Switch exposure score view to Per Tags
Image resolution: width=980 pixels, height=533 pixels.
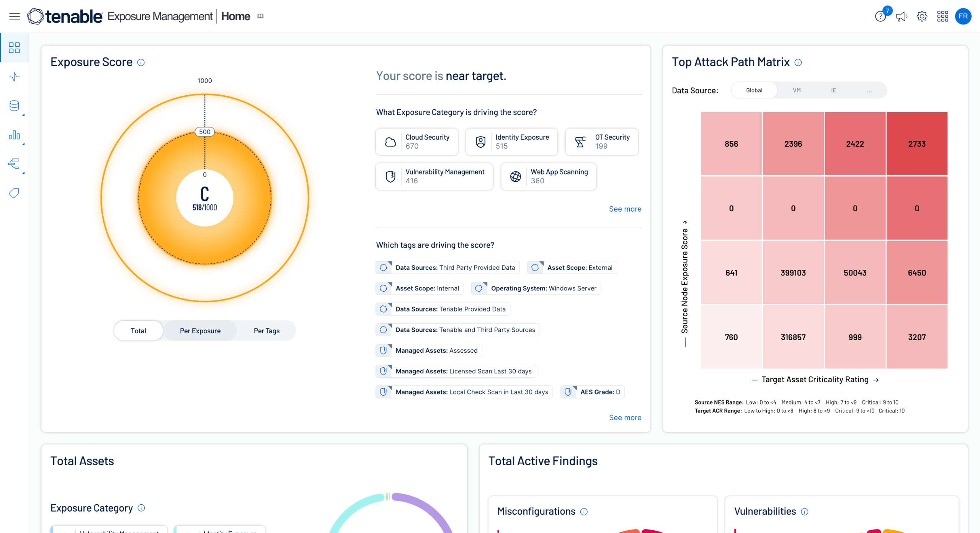click(266, 331)
